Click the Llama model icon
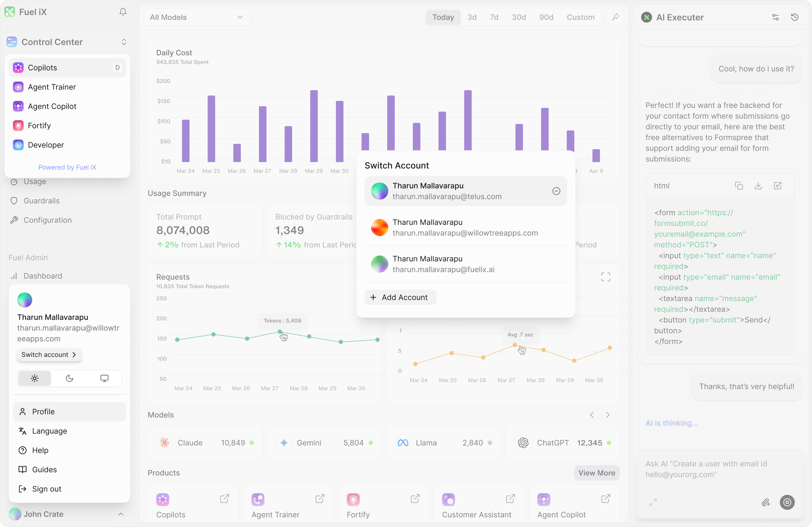The width and height of the screenshot is (812, 527). 403,443
